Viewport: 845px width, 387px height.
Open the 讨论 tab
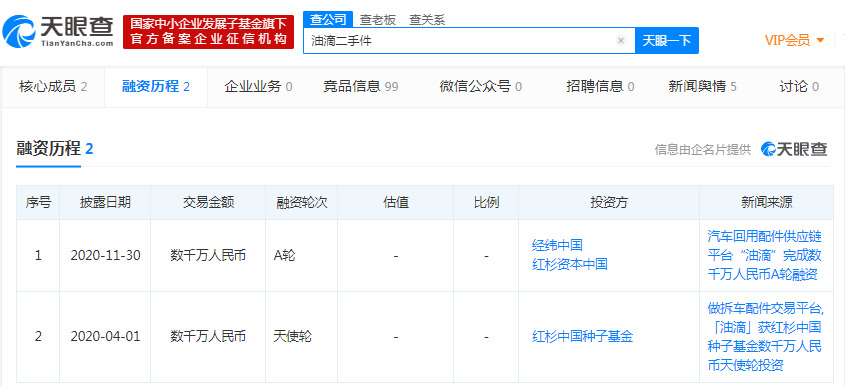799,86
